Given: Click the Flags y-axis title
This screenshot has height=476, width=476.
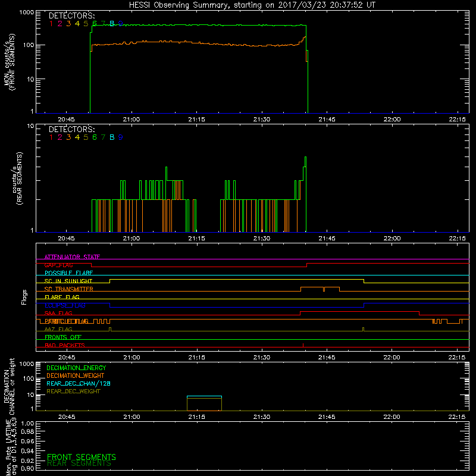Looking at the screenshot, I should tap(24, 297).
